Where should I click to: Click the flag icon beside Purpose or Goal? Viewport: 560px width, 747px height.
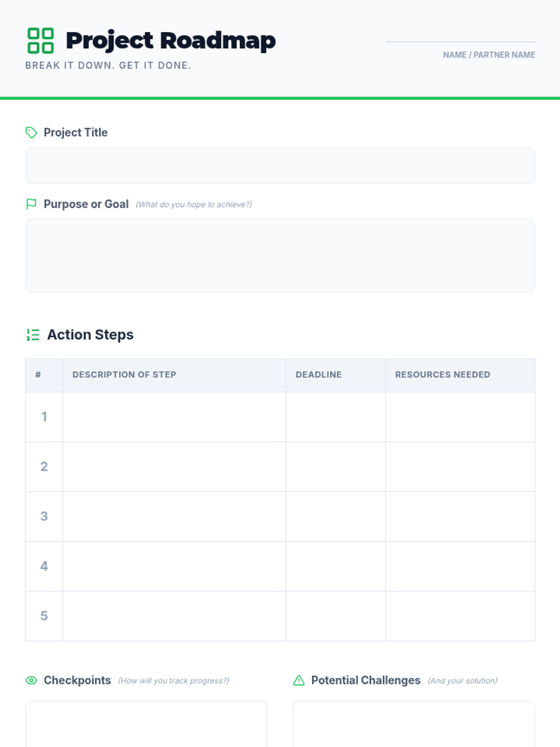(x=31, y=204)
